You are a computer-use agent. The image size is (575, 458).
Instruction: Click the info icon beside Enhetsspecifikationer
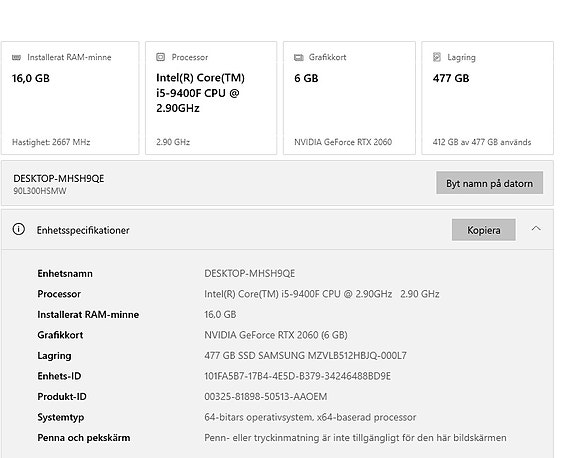(19, 229)
